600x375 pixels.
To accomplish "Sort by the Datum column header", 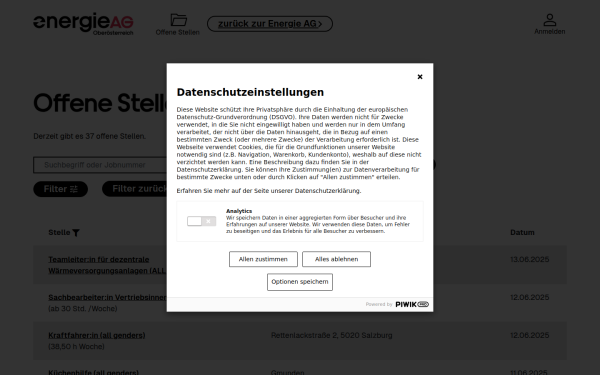I will (522, 232).
